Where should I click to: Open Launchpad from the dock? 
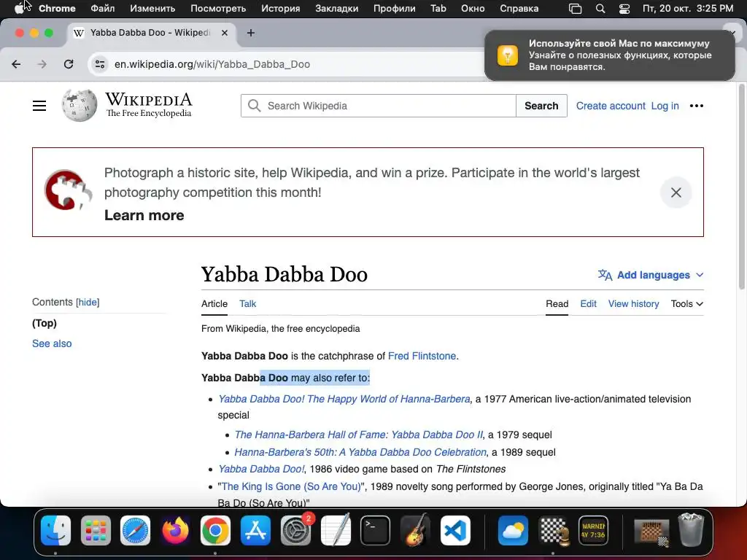click(96, 531)
